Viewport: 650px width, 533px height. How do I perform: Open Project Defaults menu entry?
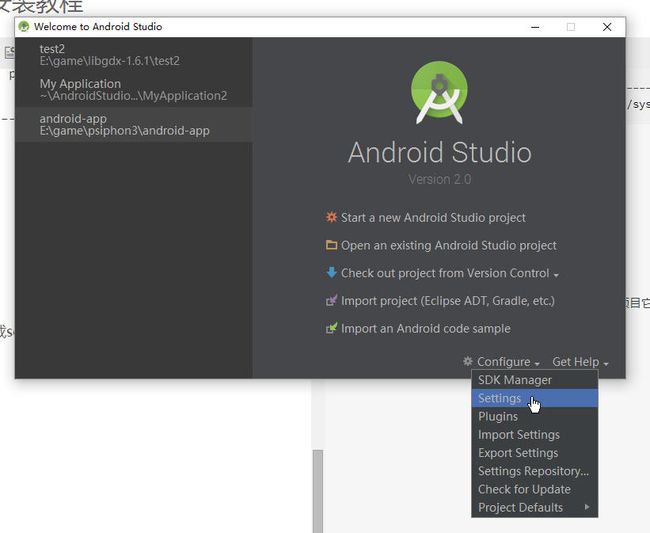point(534,507)
